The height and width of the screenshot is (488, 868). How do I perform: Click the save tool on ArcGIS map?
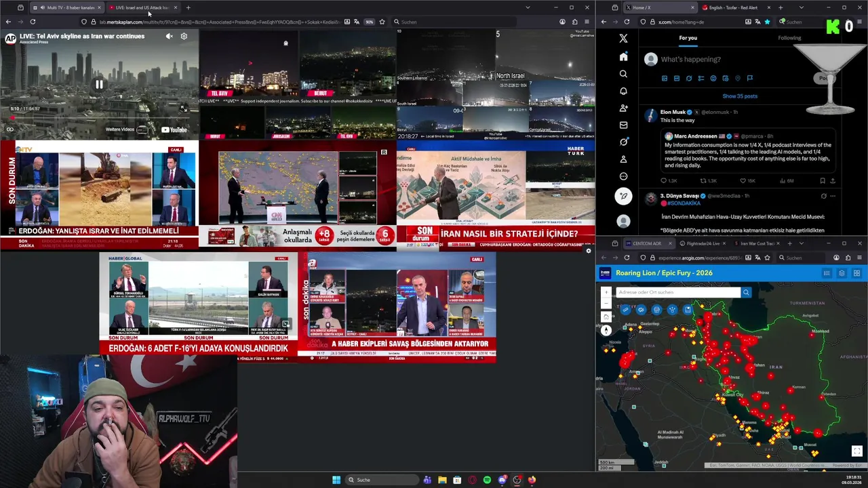[x=688, y=310]
